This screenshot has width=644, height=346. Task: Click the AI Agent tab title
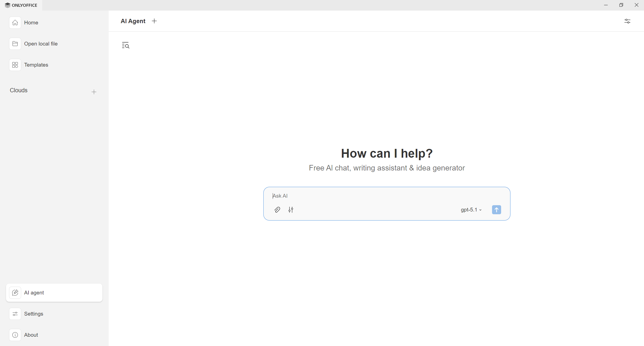coord(133,21)
